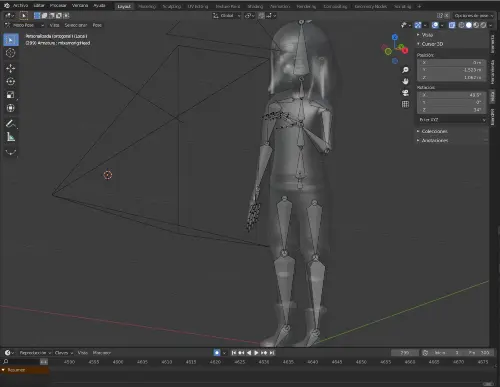Click the viewport zoom magnifier icon
The width and height of the screenshot is (500, 387).
[x=405, y=70]
